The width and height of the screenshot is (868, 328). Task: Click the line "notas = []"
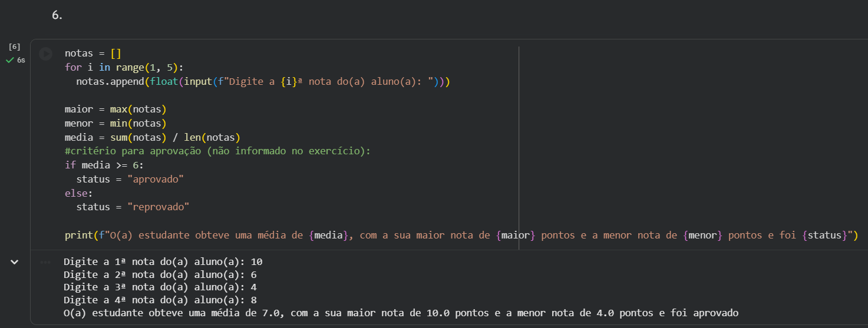click(93, 54)
